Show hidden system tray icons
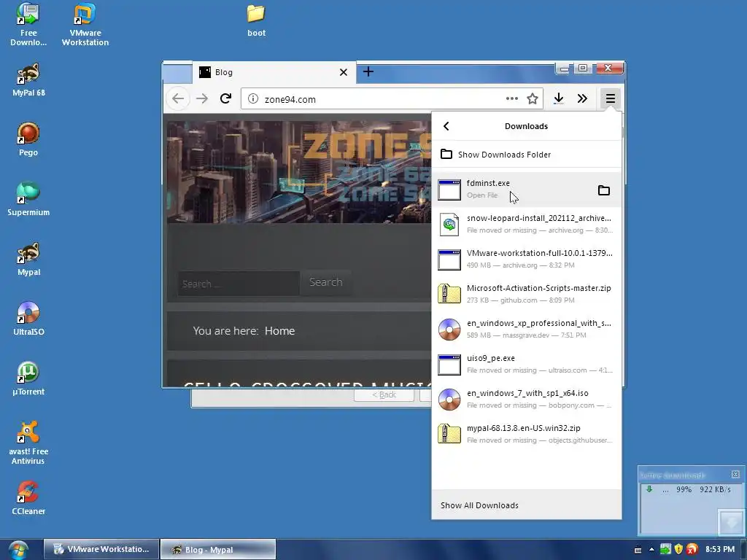 (x=651, y=550)
